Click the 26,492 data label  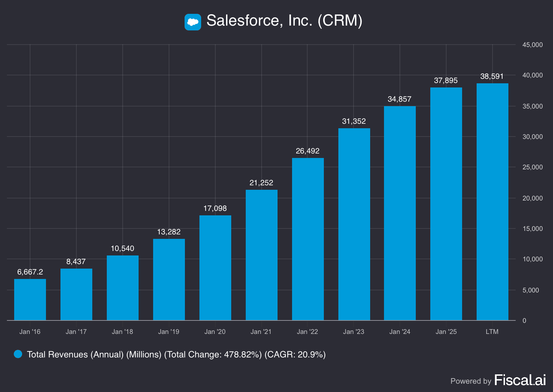click(x=308, y=151)
